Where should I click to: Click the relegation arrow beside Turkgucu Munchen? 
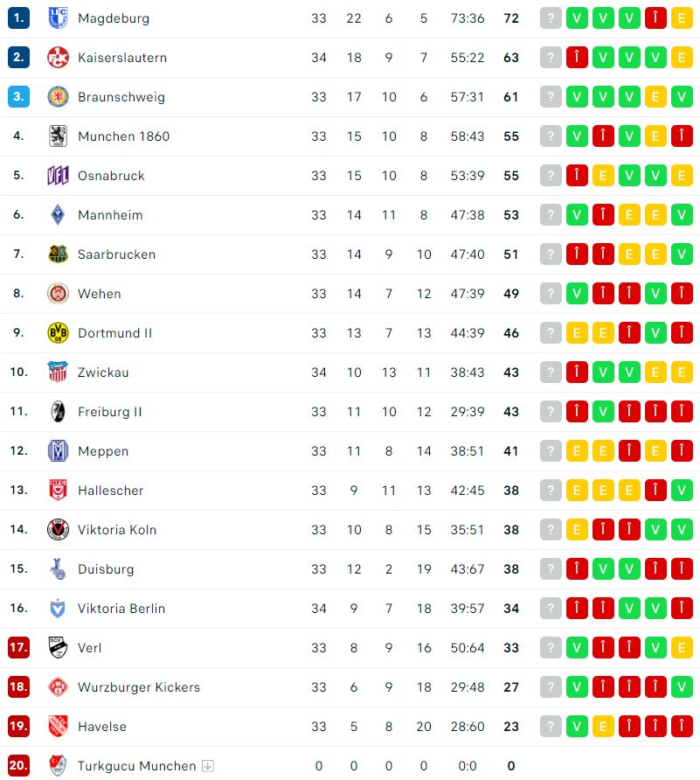point(209,765)
